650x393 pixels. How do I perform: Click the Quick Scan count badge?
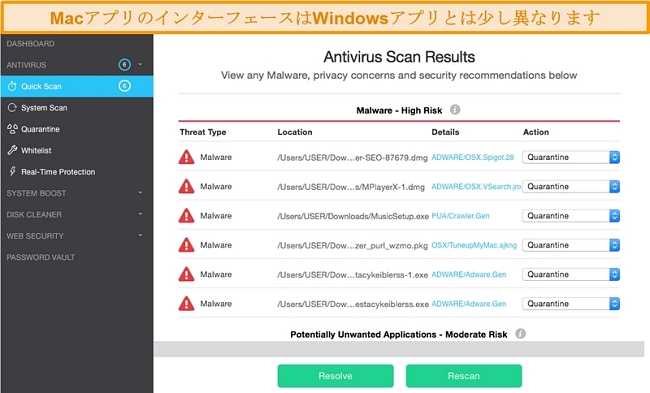pyautogui.click(x=124, y=86)
